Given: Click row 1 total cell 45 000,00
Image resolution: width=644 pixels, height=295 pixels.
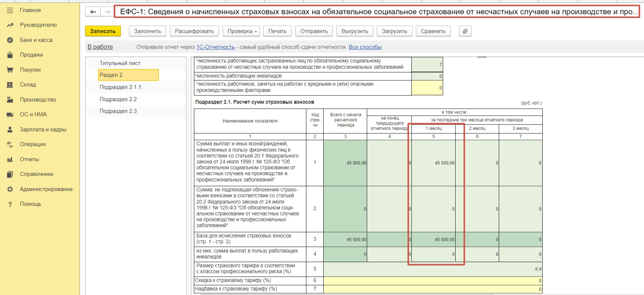Looking at the screenshot, I should click(345, 163).
